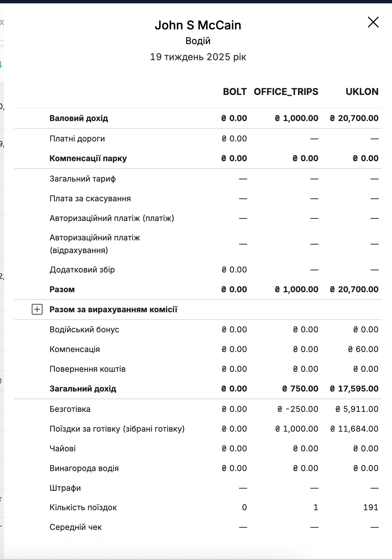Click the 19 тиждень 2025 рік label
The width and height of the screenshot is (392, 559).
point(198,57)
